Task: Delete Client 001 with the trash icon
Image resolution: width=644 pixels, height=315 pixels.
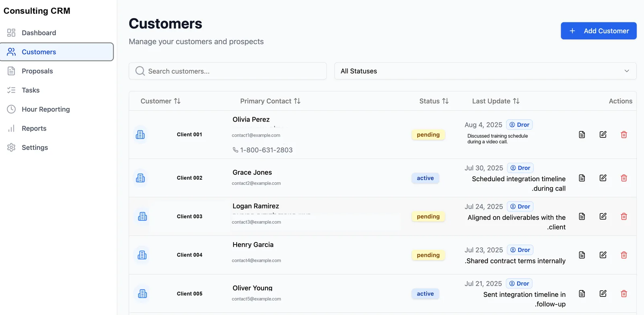Action: 624,135
